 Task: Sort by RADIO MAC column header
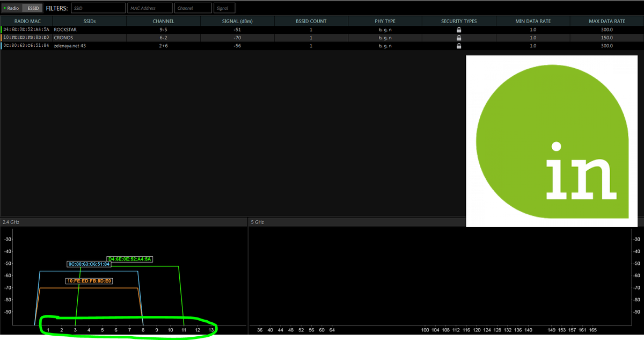tap(26, 21)
